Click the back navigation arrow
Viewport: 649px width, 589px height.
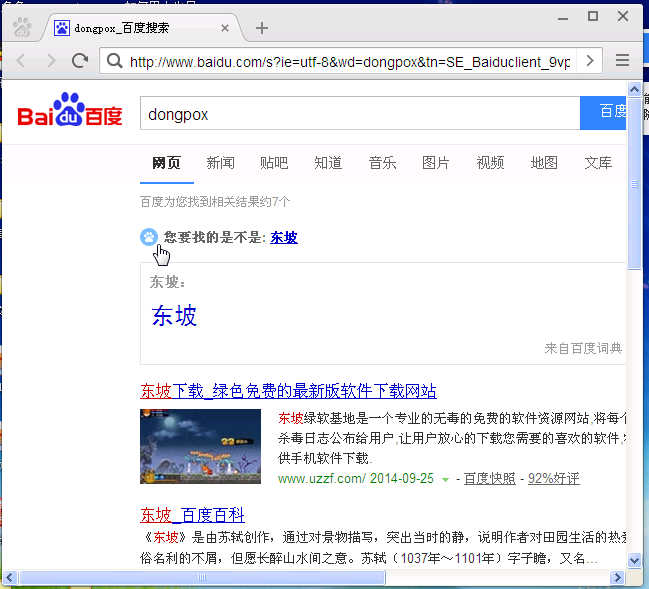[21, 61]
